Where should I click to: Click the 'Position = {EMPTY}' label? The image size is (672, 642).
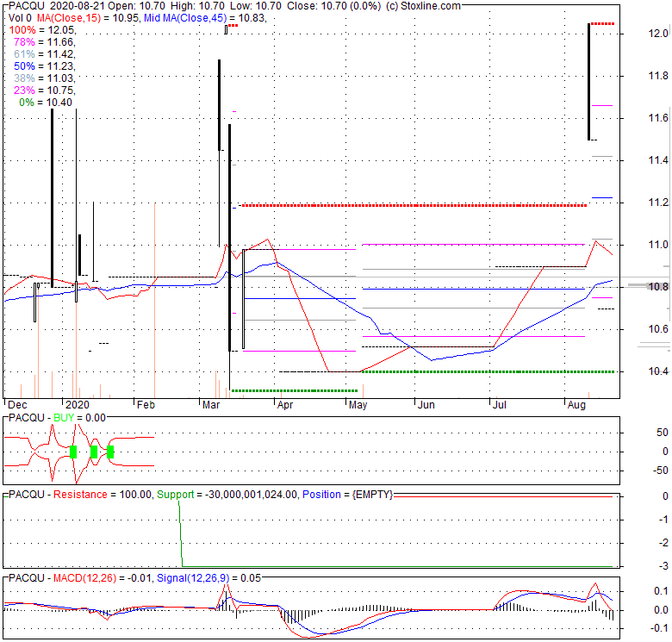[347, 495]
